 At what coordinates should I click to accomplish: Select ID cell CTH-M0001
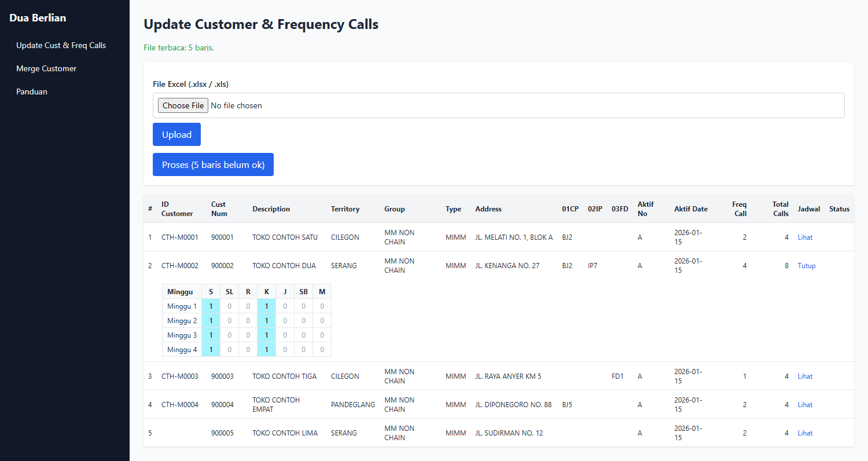click(x=180, y=237)
